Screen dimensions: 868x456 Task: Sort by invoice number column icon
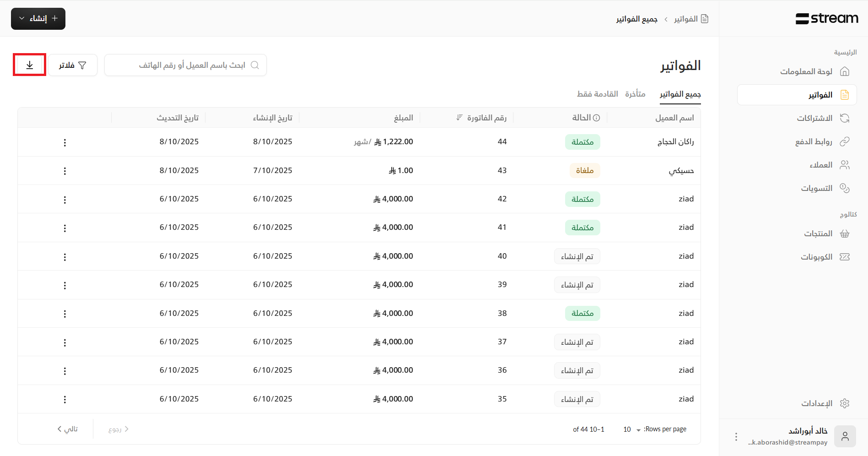point(459,118)
